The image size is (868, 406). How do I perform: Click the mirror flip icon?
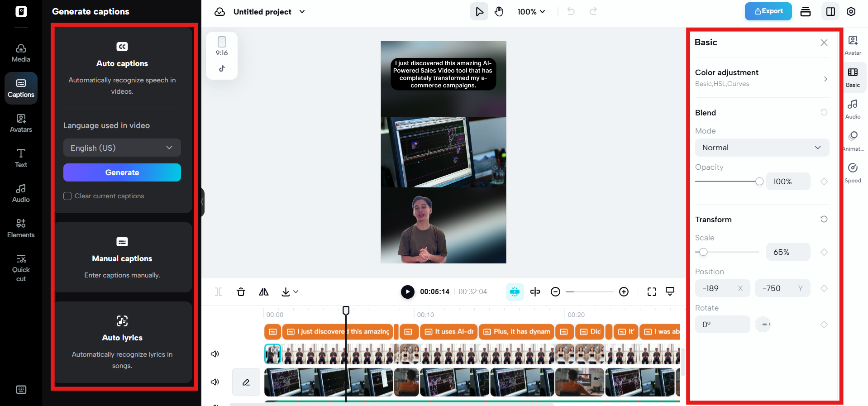(263, 292)
